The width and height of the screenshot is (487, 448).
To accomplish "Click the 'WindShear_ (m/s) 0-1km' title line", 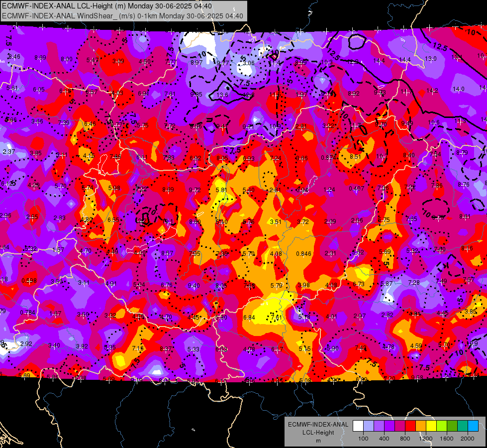I will (122, 16).
